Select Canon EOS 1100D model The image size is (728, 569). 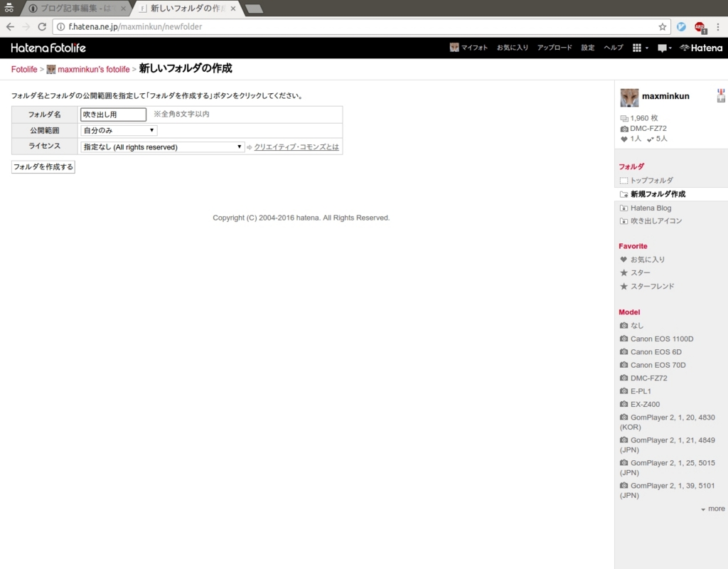point(662,339)
